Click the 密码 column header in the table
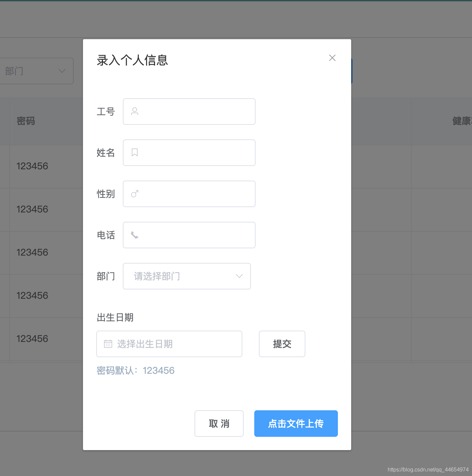Viewport: 472px width, 476px height. coord(26,121)
